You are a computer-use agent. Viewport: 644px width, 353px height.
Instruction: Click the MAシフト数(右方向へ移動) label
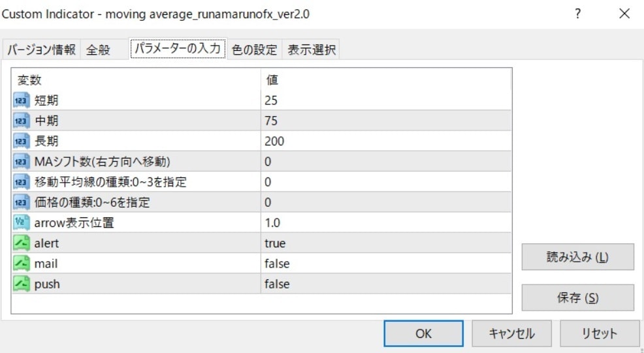(x=103, y=161)
